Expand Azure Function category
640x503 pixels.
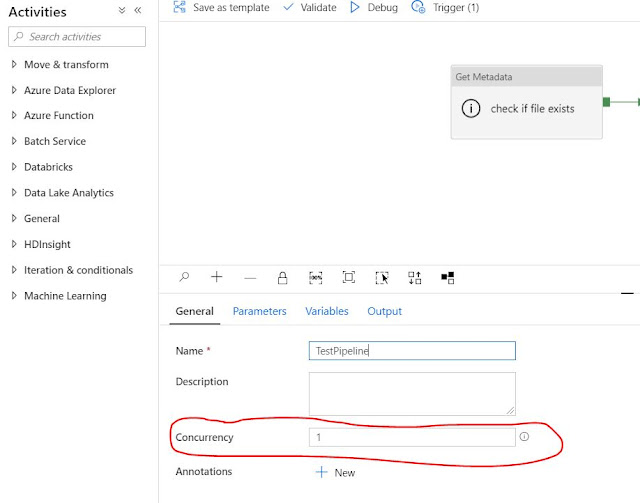click(14, 116)
